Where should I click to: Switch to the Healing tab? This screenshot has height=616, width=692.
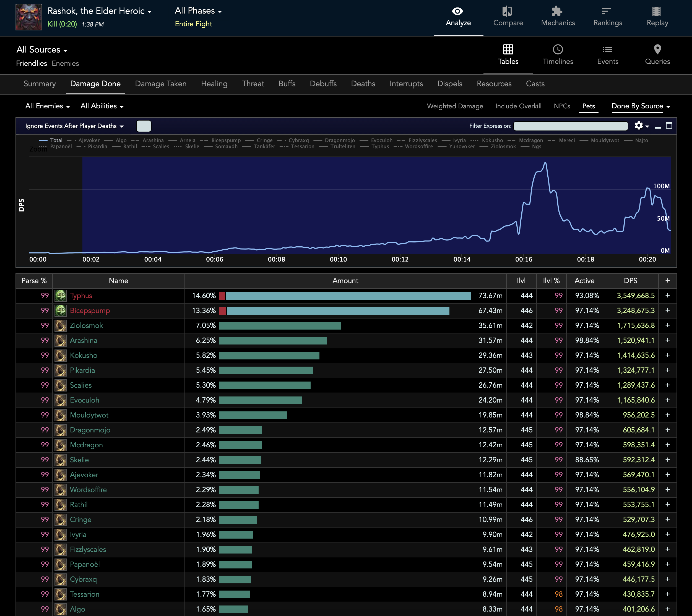(x=214, y=84)
